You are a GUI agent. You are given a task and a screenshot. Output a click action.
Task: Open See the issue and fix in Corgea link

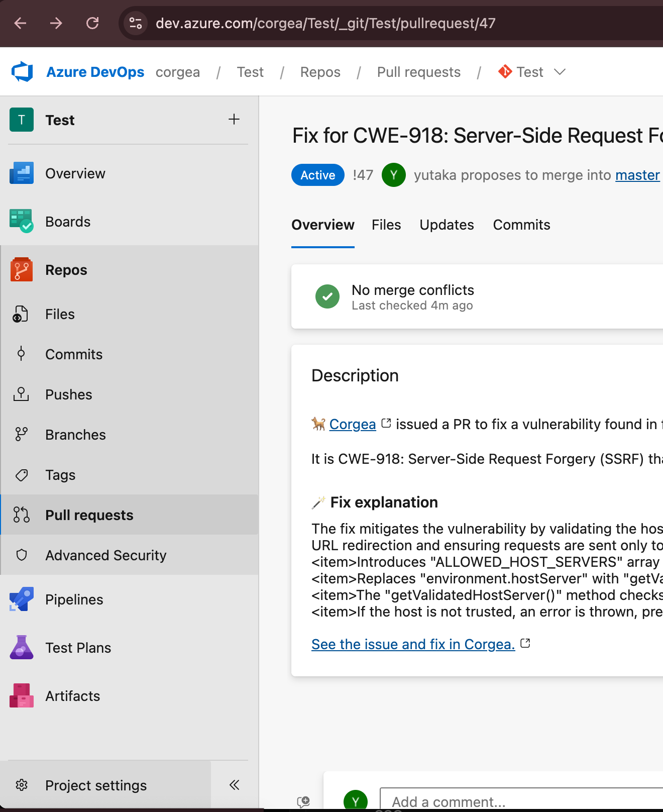click(x=413, y=644)
